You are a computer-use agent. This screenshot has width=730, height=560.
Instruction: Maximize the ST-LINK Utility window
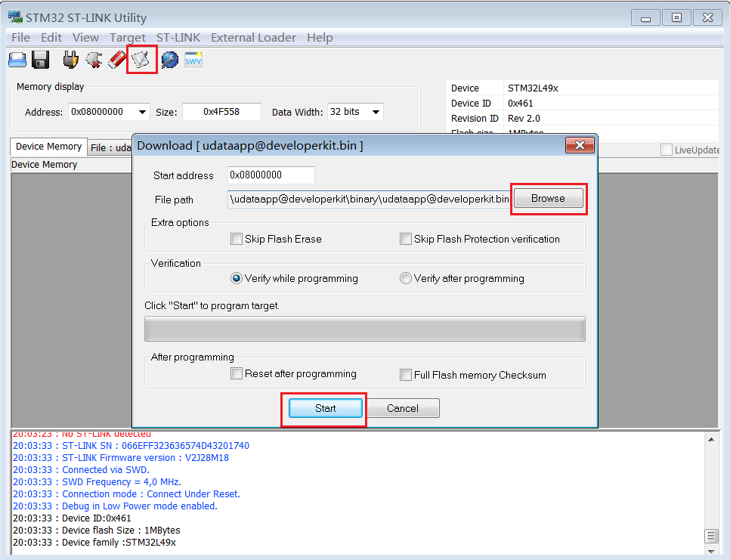pyautogui.click(x=676, y=17)
